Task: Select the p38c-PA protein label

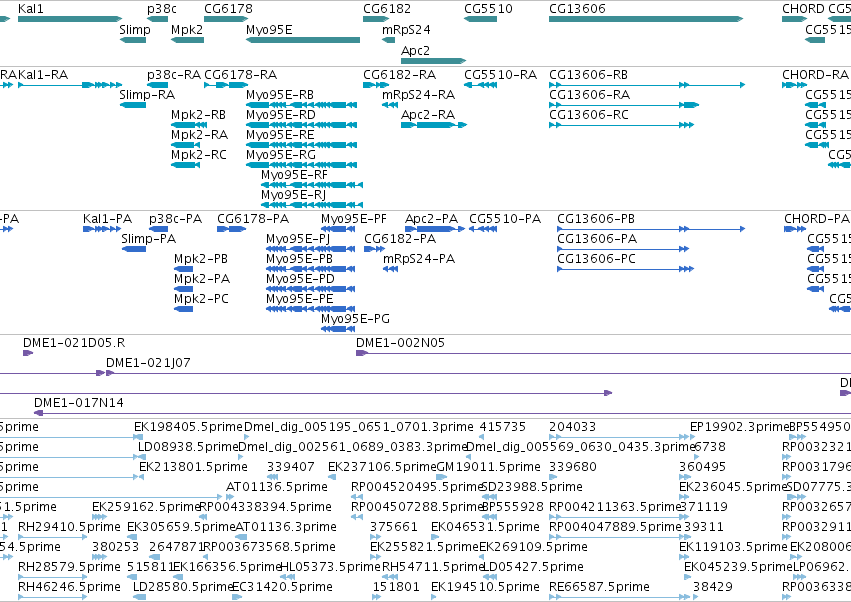Action: [x=175, y=219]
